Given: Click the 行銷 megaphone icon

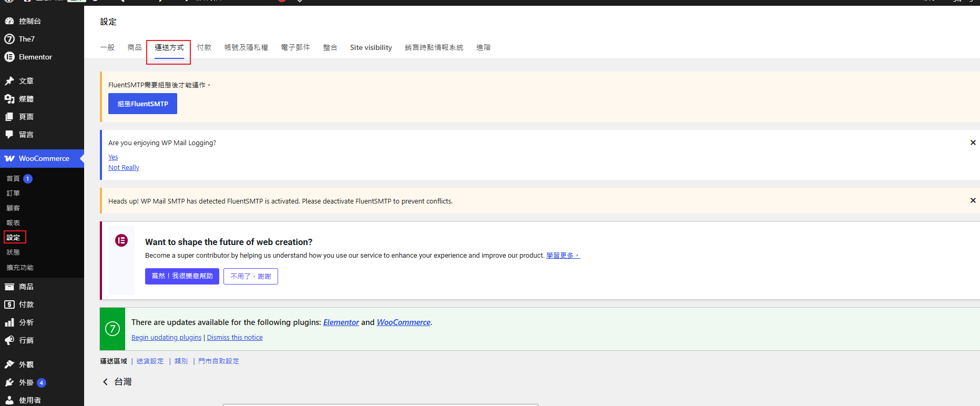Looking at the screenshot, I should click(x=9, y=340).
